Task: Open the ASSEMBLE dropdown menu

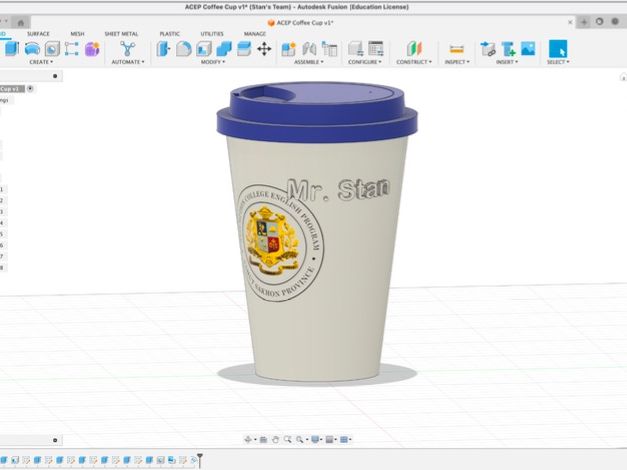Action: 309,62
